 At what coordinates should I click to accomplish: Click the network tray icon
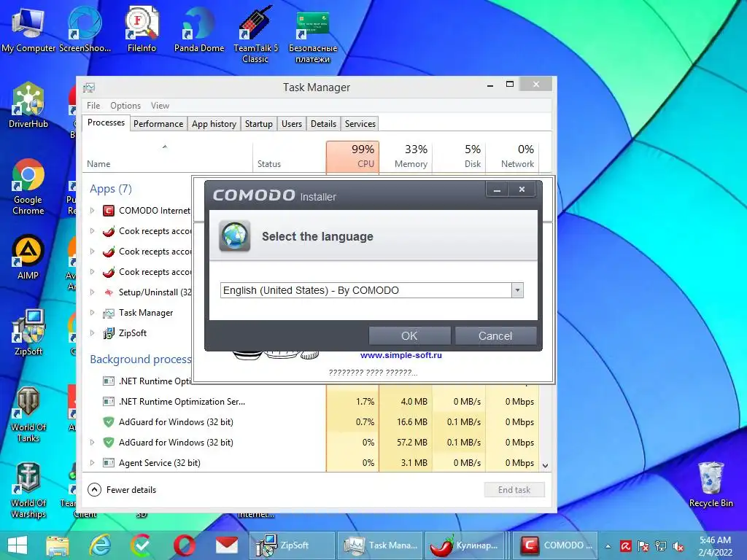pos(661,546)
